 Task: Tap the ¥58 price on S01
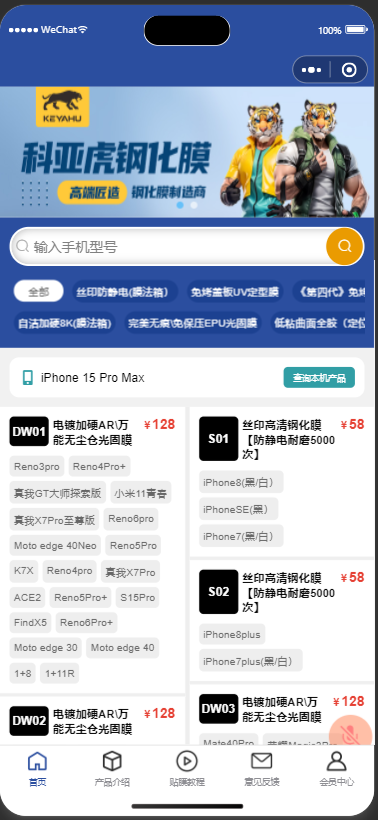pos(352,425)
